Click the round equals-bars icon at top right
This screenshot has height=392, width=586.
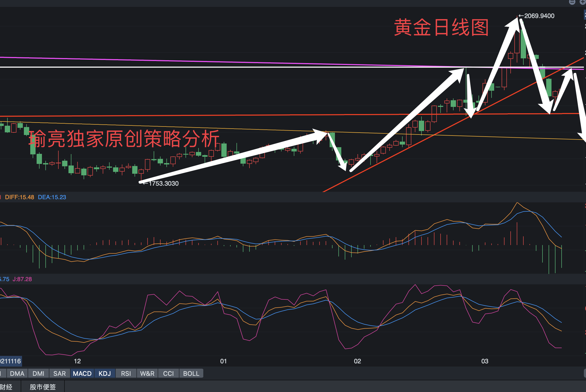(x=572, y=2)
